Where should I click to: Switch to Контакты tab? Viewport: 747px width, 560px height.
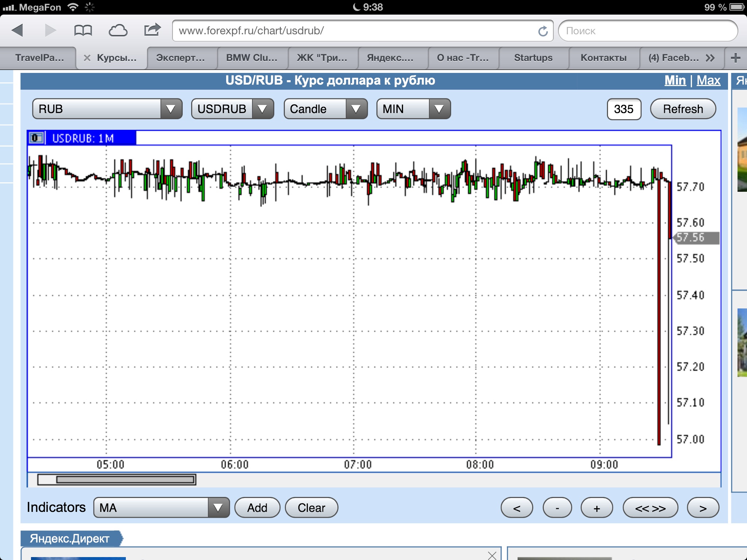click(x=604, y=58)
